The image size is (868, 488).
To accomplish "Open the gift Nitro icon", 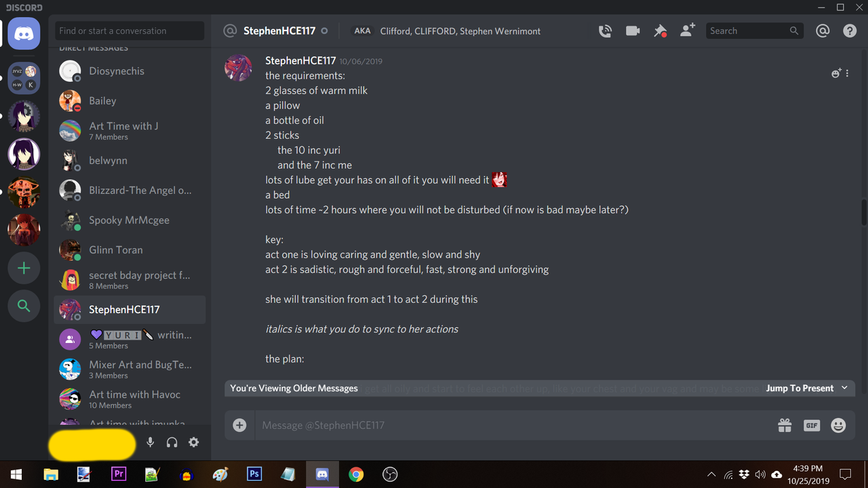I will click(785, 425).
